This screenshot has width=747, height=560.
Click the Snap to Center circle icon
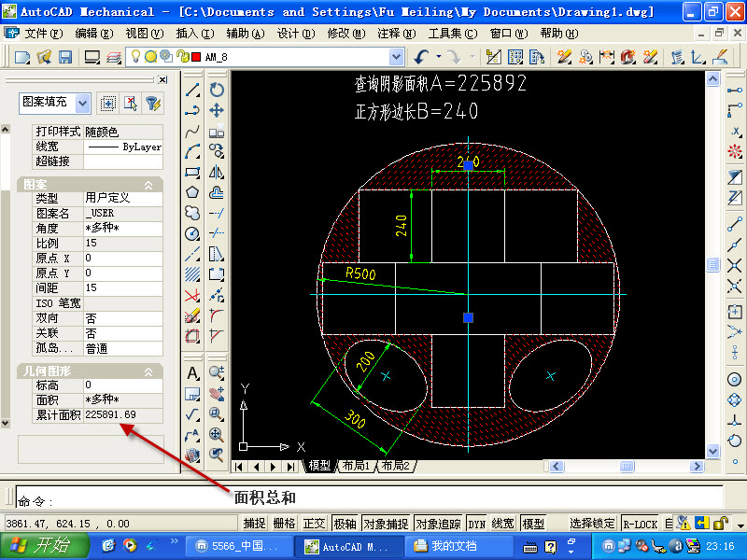coord(734,379)
